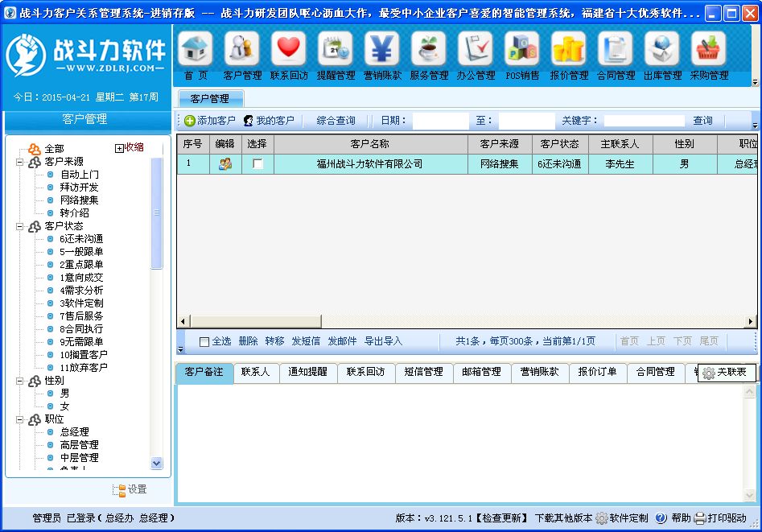This screenshot has height=532, width=762.
Task: Switch to the 短信管理 tab
Action: coord(424,372)
